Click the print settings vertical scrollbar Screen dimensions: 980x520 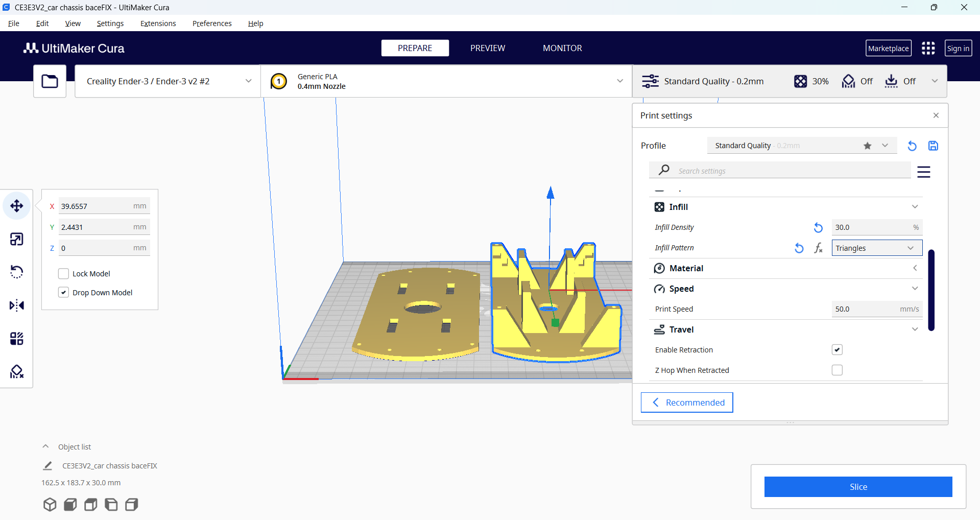[931, 290]
